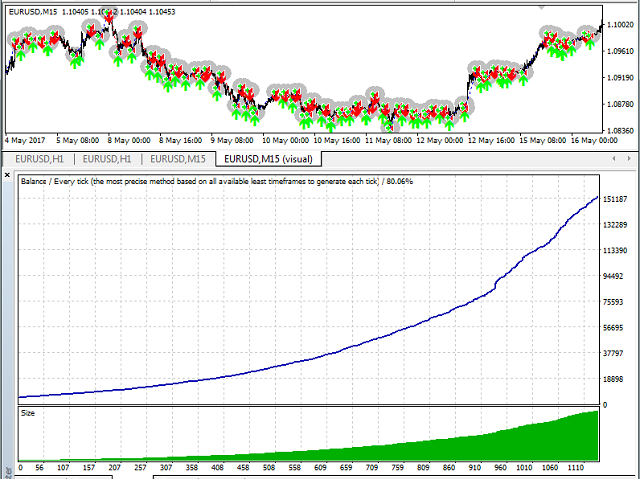Switch to the non-visual EURUSD,M15 tab

point(178,158)
